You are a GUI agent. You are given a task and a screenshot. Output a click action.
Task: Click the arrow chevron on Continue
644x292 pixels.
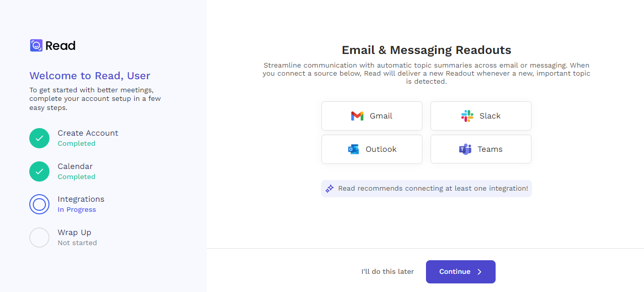tap(479, 272)
